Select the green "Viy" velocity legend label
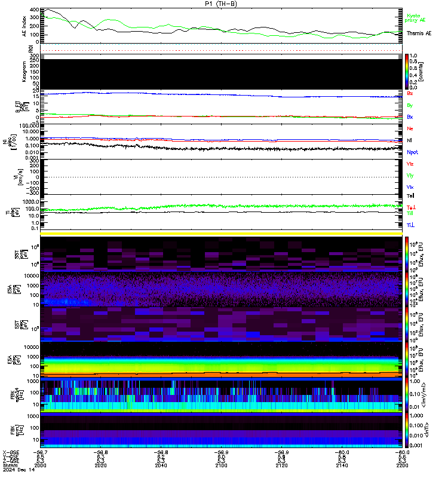The height and width of the screenshot is (478, 448). (410, 176)
